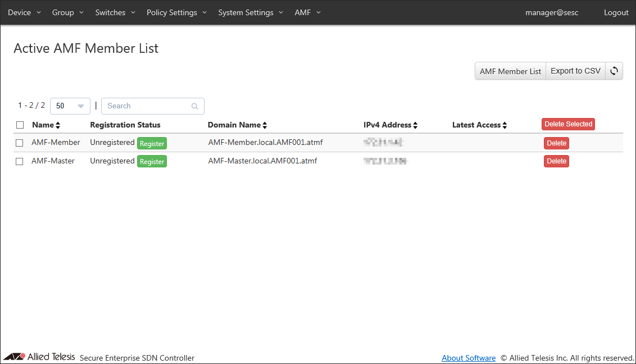Expand the Policy Settings menu
636x364 pixels.
(x=176, y=12)
